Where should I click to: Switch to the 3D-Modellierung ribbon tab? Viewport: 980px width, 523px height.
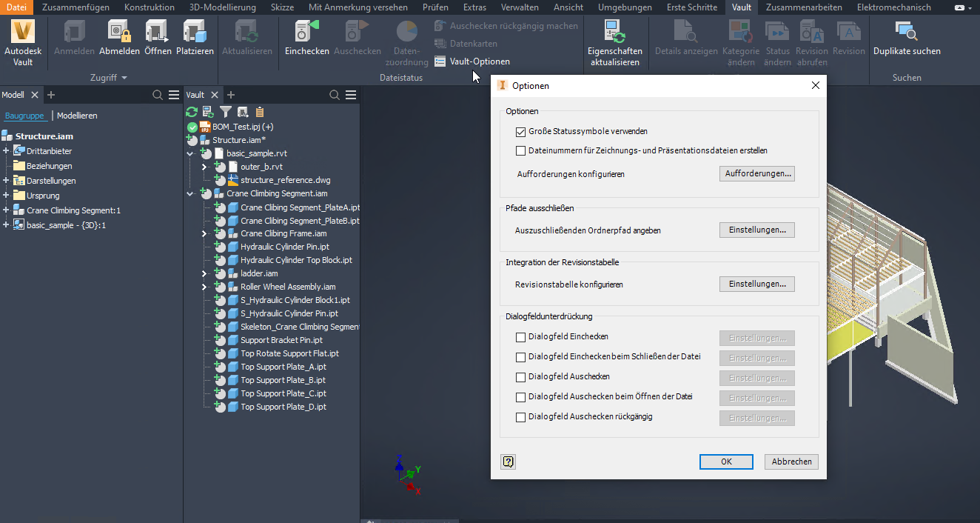click(x=223, y=7)
